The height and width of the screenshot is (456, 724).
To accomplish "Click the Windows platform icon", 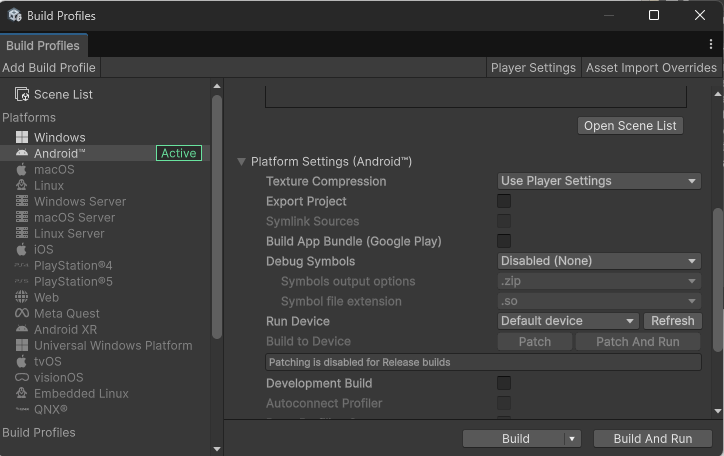I will (22, 137).
